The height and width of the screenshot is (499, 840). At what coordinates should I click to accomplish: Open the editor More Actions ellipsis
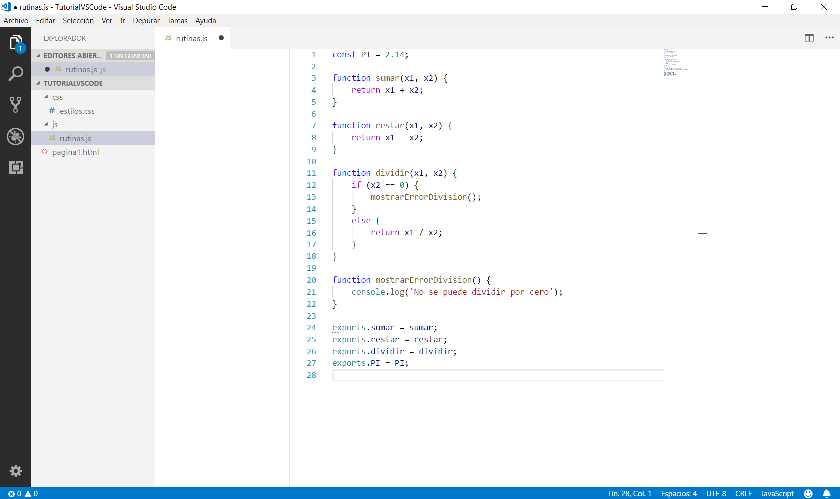click(829, 38)
